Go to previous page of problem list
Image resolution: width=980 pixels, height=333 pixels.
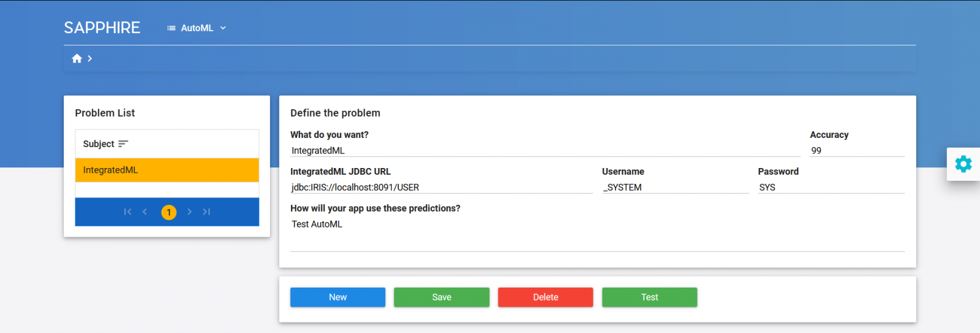(x=145, y=212)
